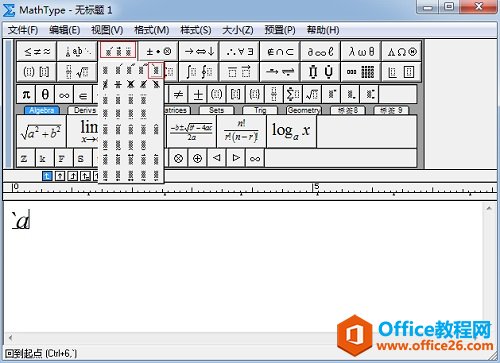Viewport: 500px width, 363px height.
Task: Open the lowercase Greek letters palette (λωθ)
Action: click(x=361, y=51)
